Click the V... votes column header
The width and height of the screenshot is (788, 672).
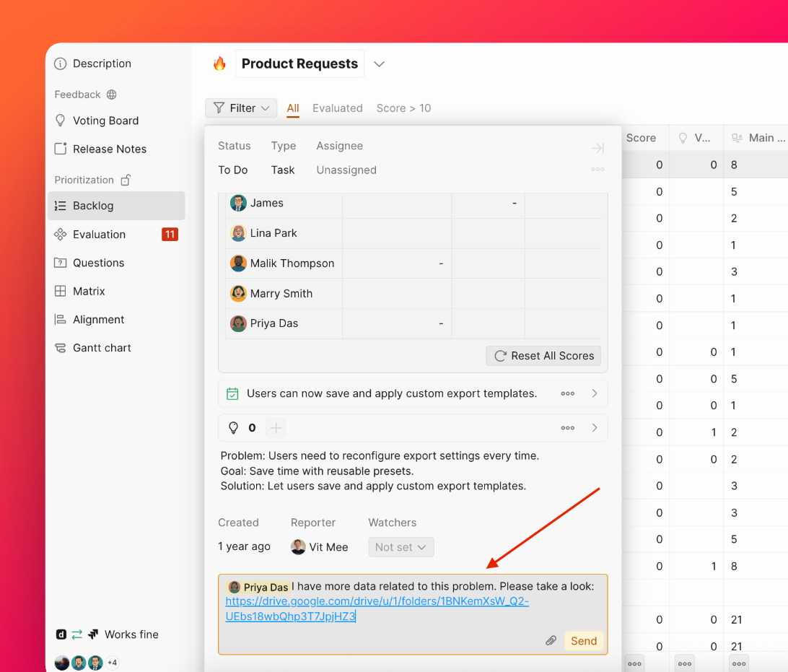pyautogui.click(x=694, y=138)
